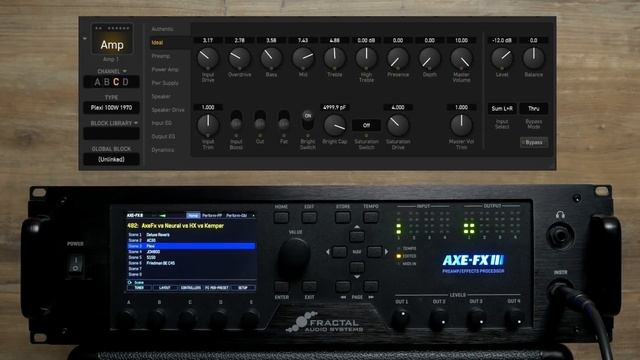Click the Master Volume knob
The image size is (640, 360).
click(461, 58)
